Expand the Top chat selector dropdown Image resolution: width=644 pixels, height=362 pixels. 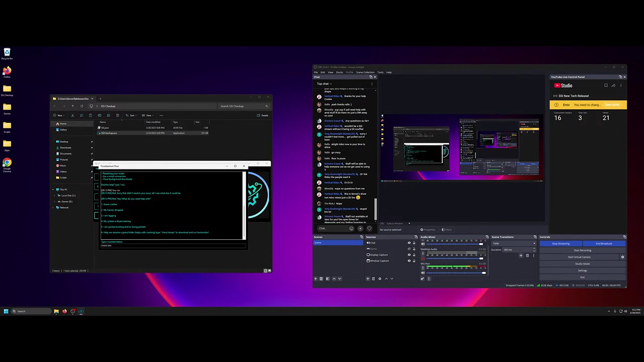click(324, 83)
